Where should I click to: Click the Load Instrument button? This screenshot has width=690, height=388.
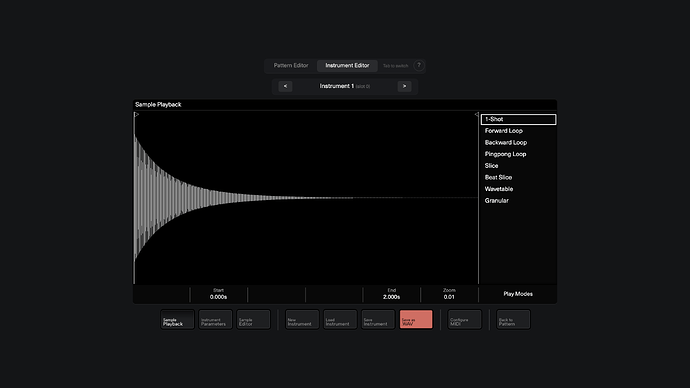(340, 319)
